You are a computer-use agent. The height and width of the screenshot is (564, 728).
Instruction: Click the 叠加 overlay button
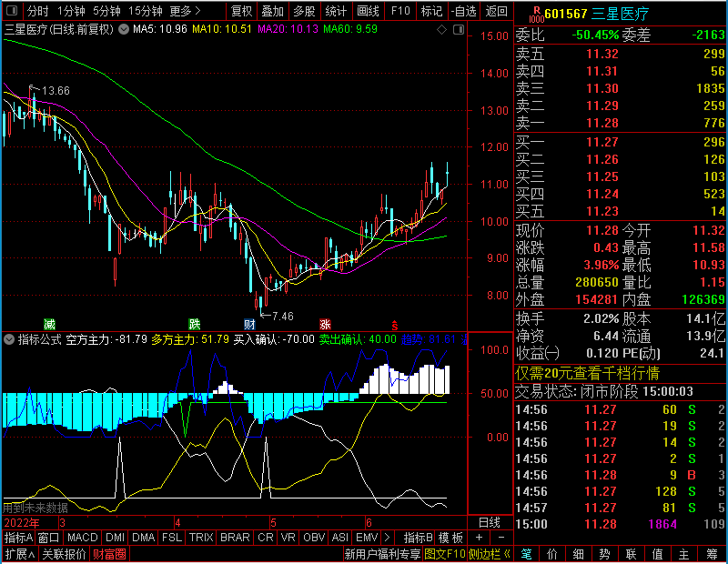click(x=272, y=11)
